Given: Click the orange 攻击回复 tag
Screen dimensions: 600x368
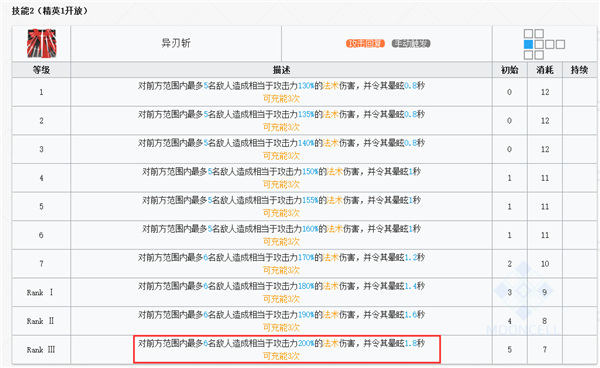Looking at the screenshot, I should click(x=365, y=44).
